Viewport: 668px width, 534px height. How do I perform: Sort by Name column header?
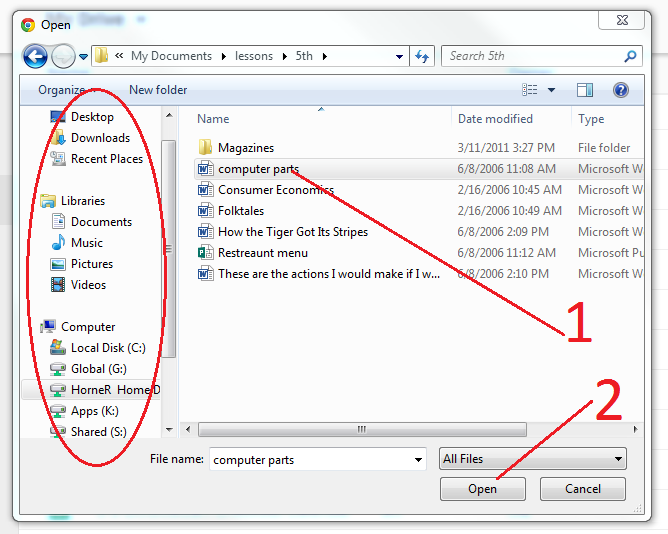tap(213, 119)
